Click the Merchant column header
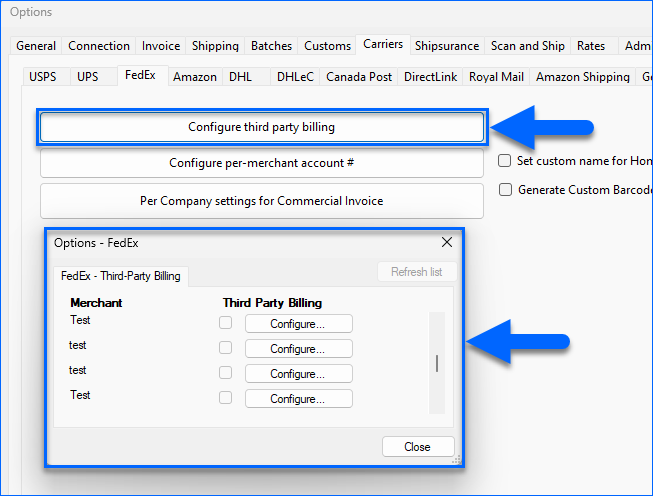The height and width of the screenshot is (496, 653). [x=96, y=303]
